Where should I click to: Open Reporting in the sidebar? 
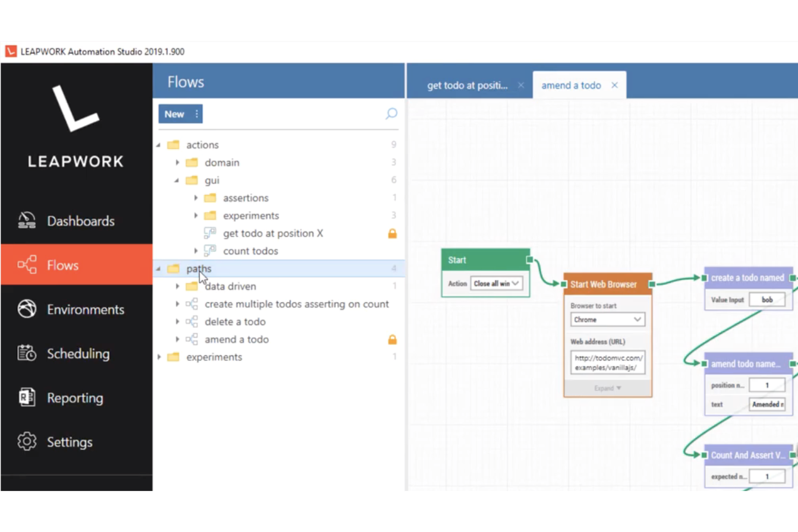click(x=77, y=398)
